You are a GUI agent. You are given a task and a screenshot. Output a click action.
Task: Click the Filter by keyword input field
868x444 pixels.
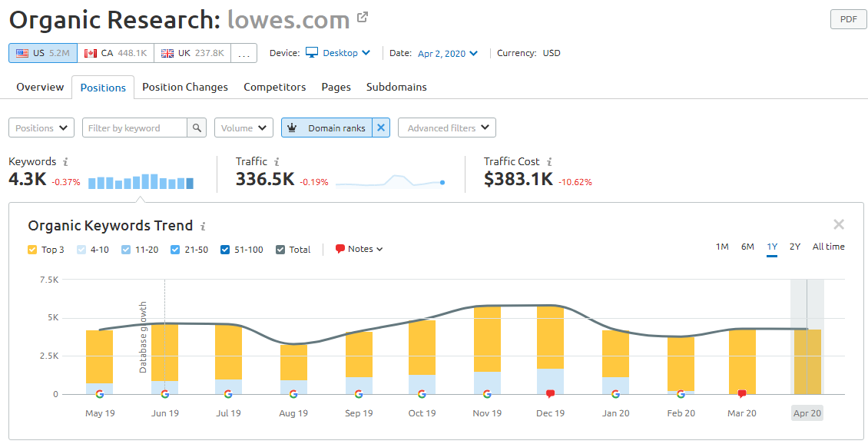coord(134,128)
